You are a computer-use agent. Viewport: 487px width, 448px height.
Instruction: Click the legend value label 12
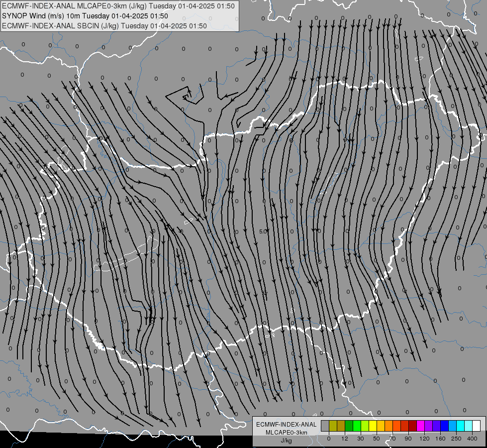pyautogui.click(x=345, y=439)
